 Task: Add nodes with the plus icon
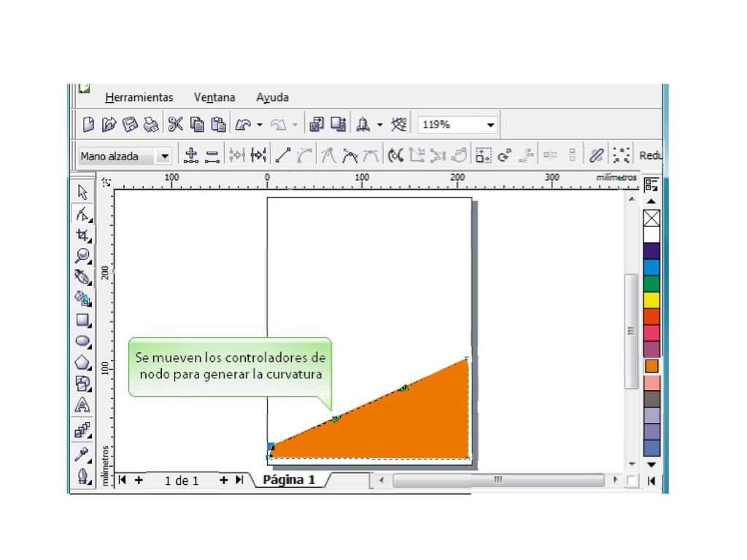click(191, 155)
